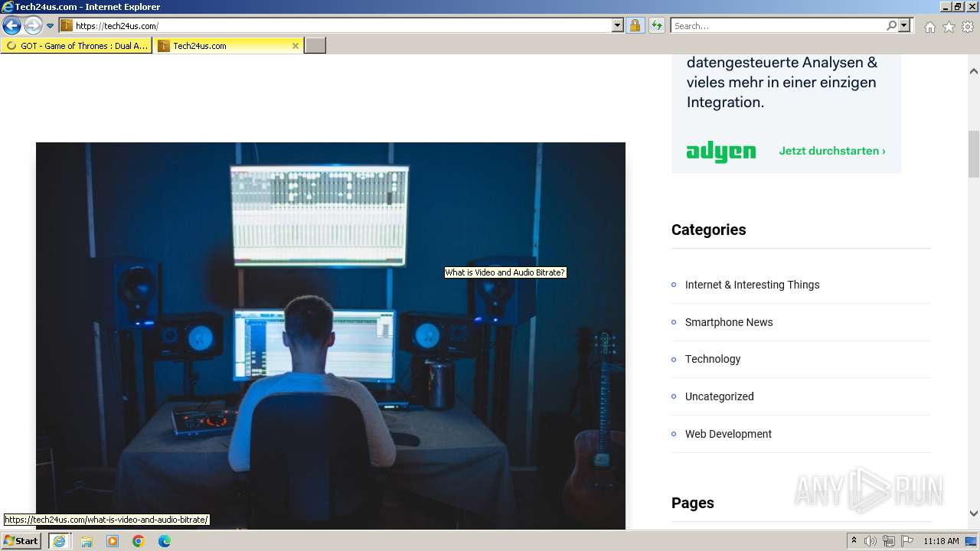Screen dimensions: 980x551
Task: Open the Smartphone News category
Action: [x=729, y=322]
